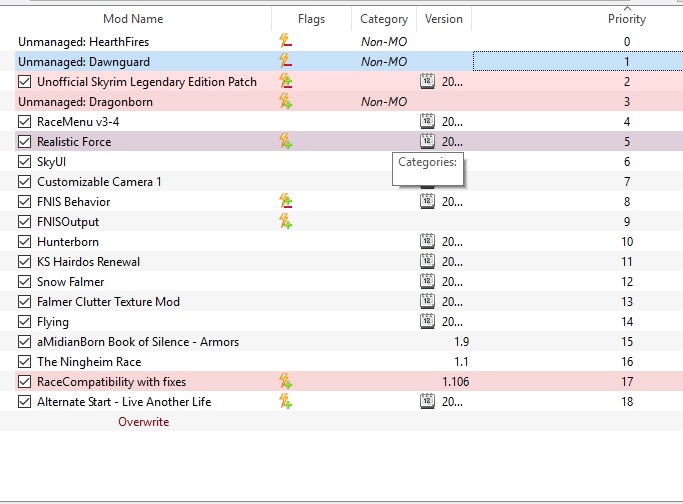Image resolution: width=683 pixels, height=504 pixels.
Task: Click calendar version icon for Hunterborn
Action: coord(427,242)
